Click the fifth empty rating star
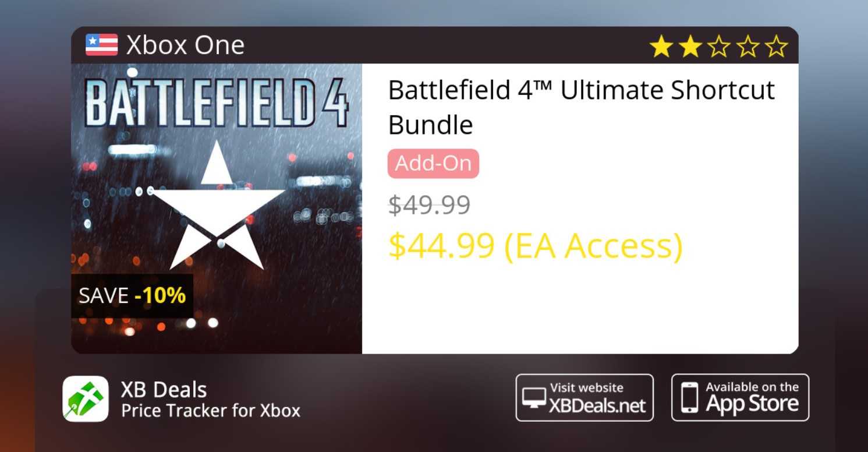868x452 pixels. 775,46
